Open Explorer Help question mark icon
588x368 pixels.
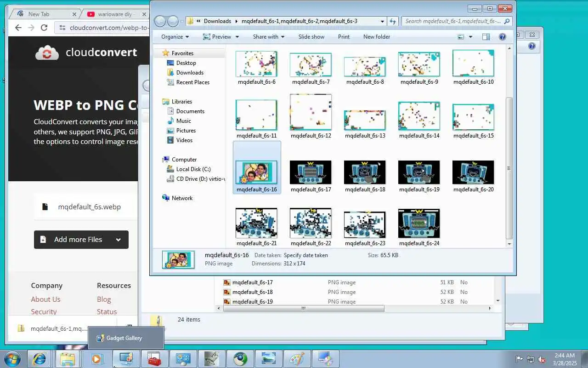503,37
